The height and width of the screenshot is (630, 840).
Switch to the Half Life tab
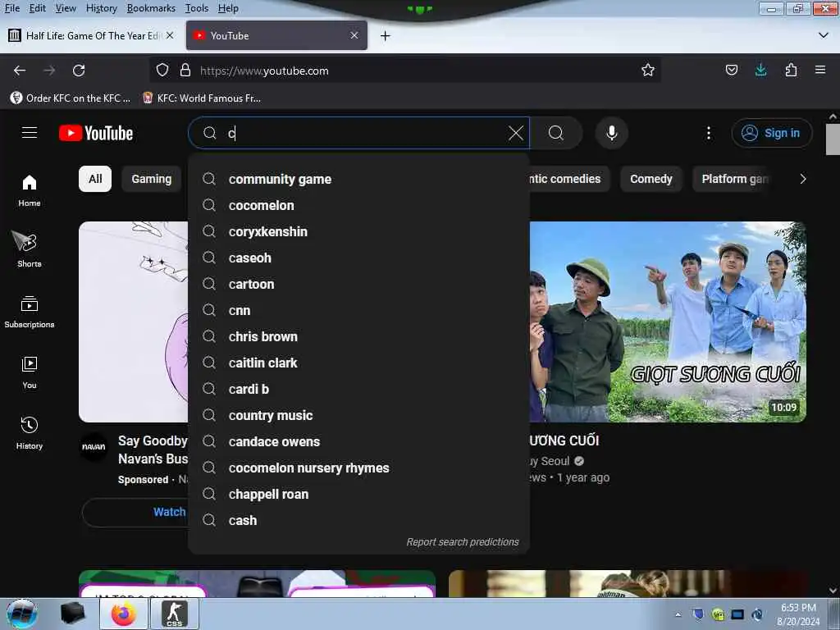pyautogui.click(x=92, y=35)
